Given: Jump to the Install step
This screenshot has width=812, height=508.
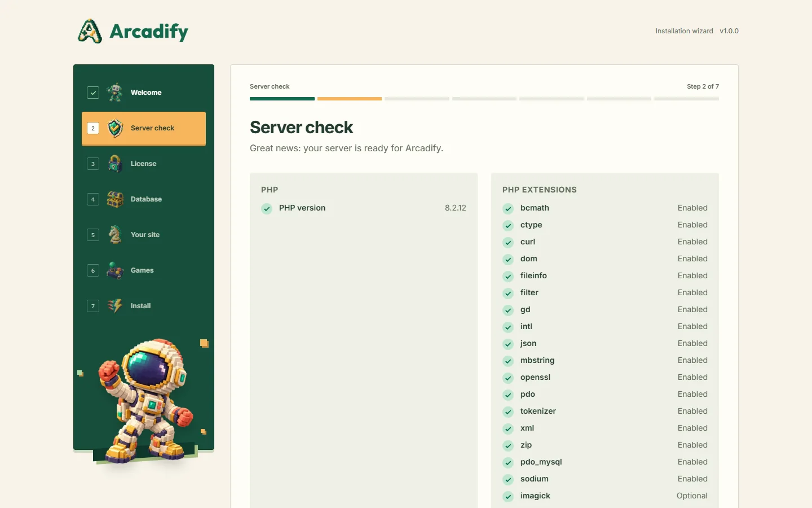Looking at the screenshot, I should [x=144, y=306].
